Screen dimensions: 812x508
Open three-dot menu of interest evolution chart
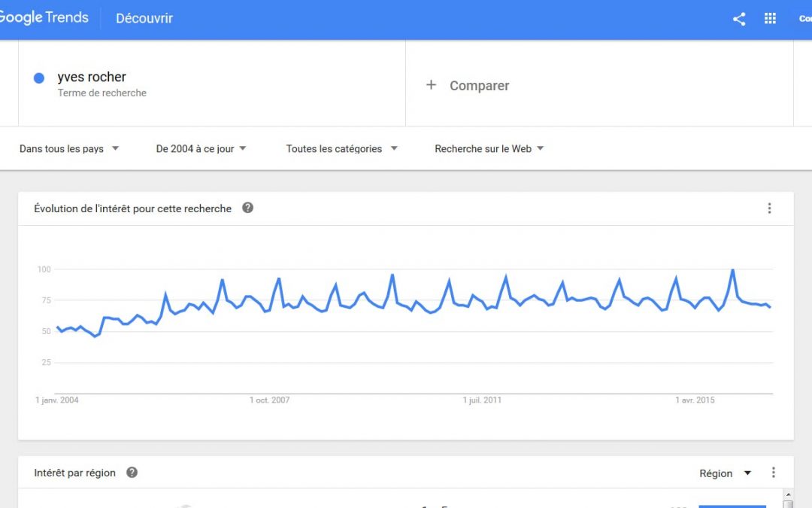click(x=769, y=208)
